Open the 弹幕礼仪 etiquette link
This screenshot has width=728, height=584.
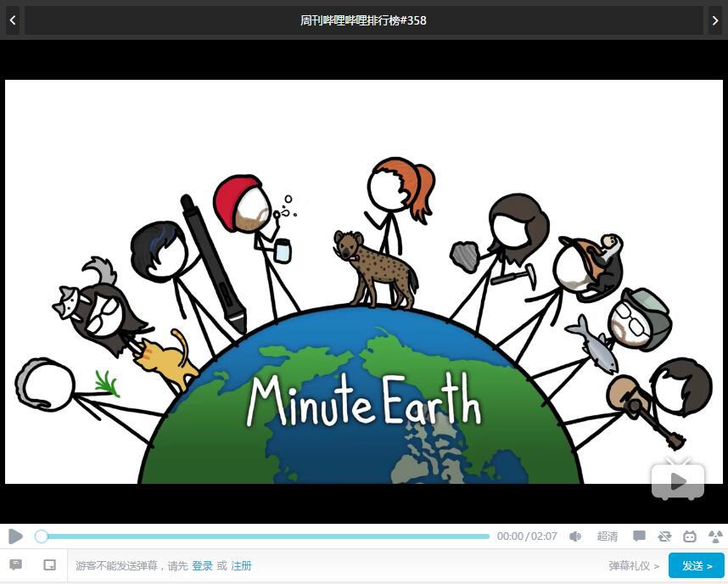(x=633, y=565)
